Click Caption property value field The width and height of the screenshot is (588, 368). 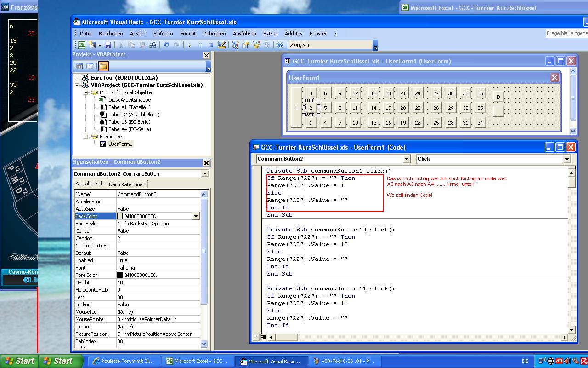(x=158, y=238)
